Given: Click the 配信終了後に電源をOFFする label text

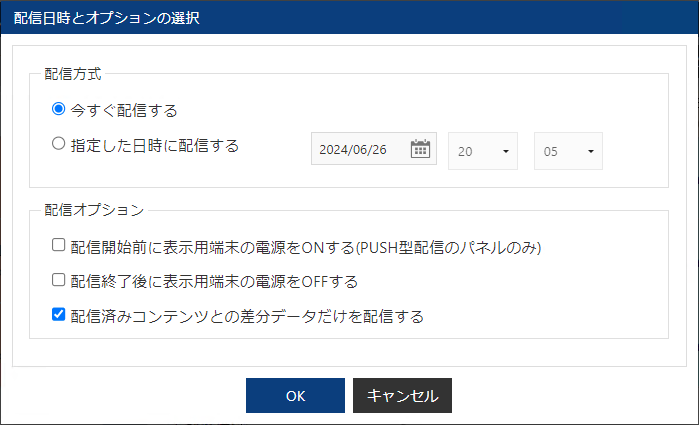Looking at the screenshot, I should (x=214, y=281).
